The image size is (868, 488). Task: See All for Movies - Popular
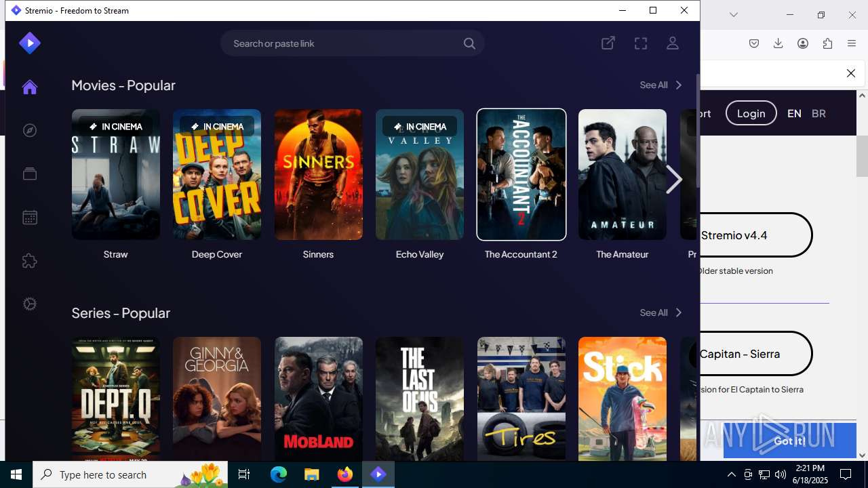click(660, 85)
